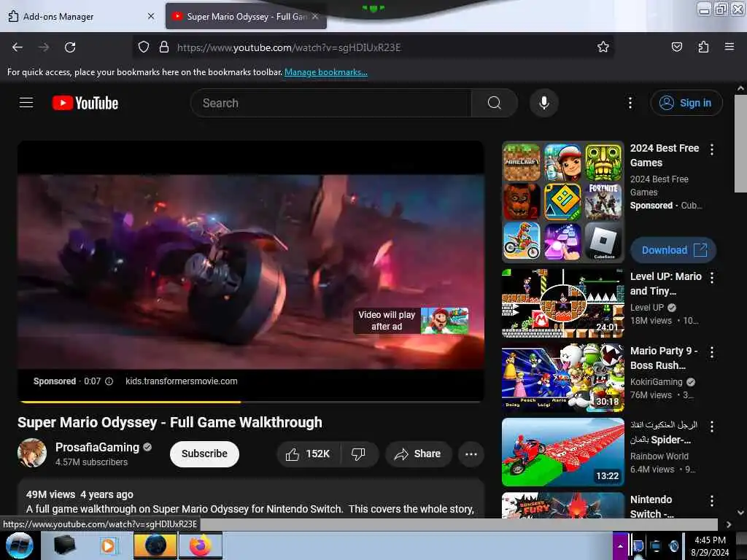
Task: Open the Extensions puzzle icon
Action: click(703, 47)
